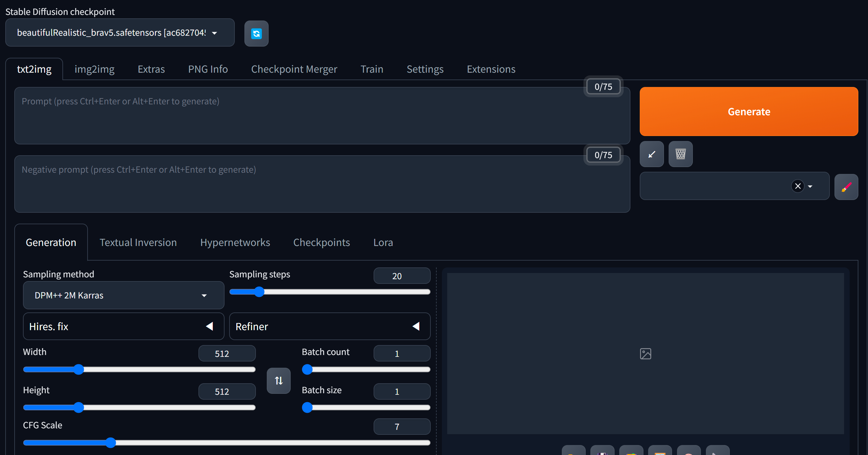
Task: Expand the Refiner section
Action: 329,326
